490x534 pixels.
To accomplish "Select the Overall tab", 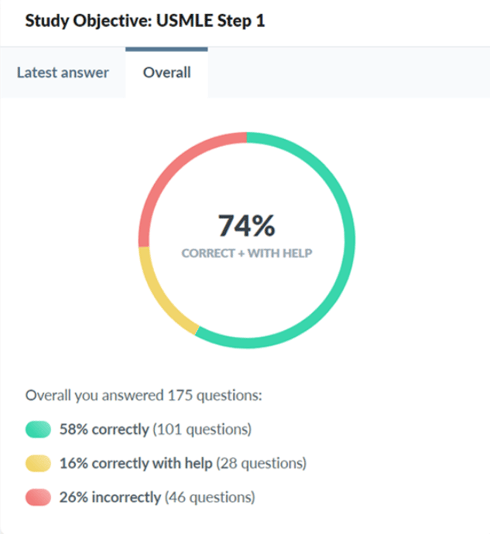I will tap(167, 73).
